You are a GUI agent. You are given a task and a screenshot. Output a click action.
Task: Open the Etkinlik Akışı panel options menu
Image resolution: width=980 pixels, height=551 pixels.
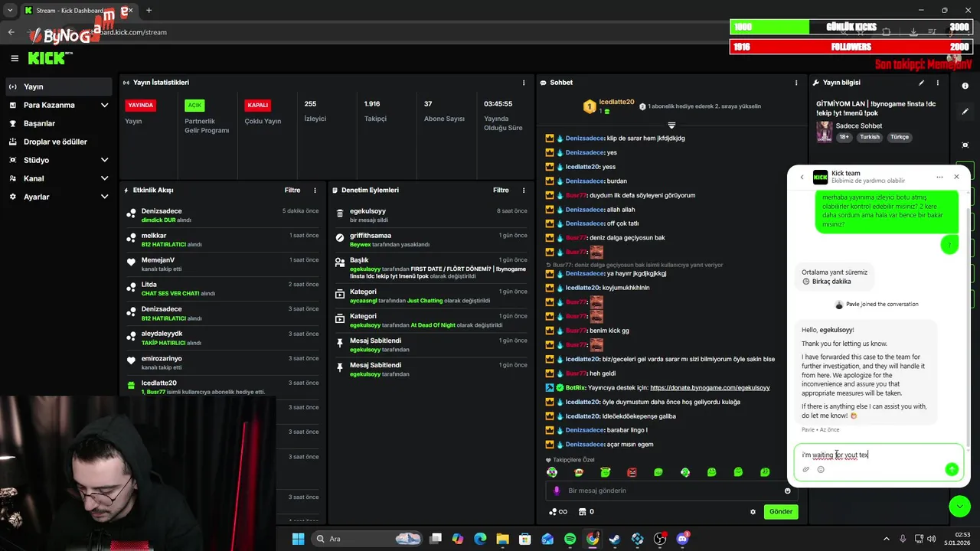315,191
